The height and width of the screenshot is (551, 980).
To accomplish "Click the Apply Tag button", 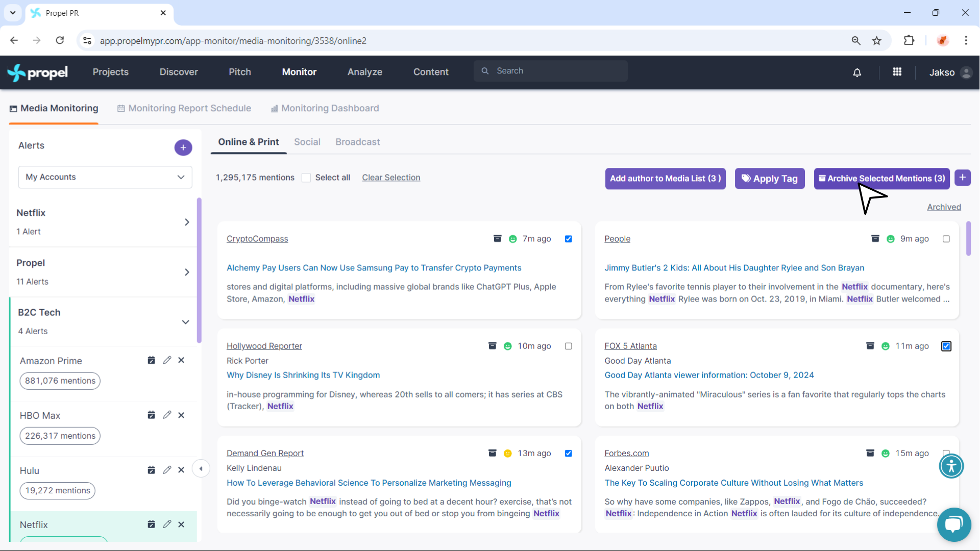I will (770, 179).
